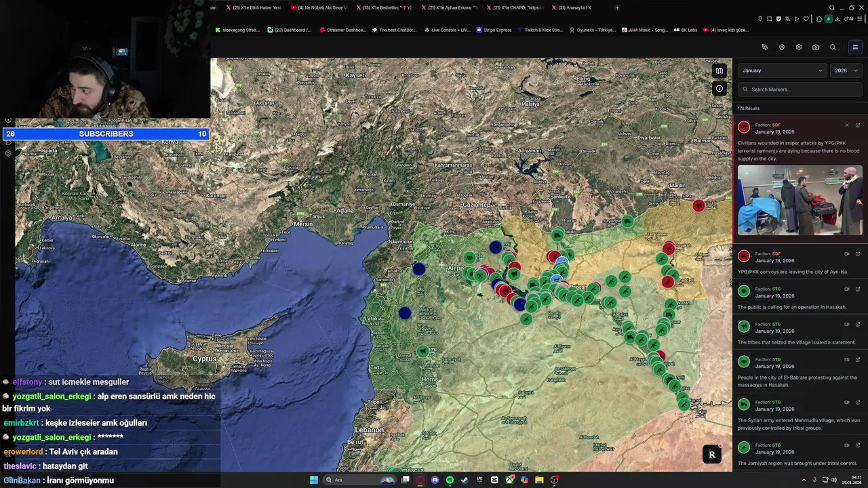The width and height of the screenshot is (868, 488).
Task: Open the January month dropdown
Action: 782,70
